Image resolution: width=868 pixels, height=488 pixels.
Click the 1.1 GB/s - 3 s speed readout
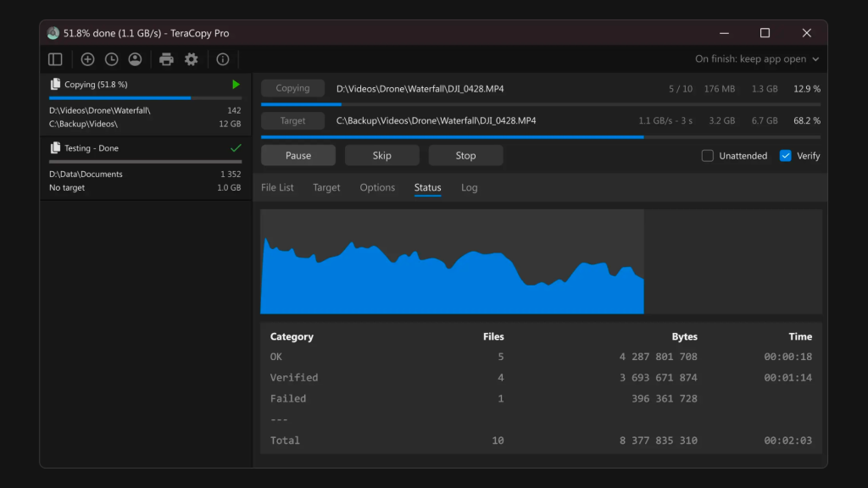click(x=665, y=120)
